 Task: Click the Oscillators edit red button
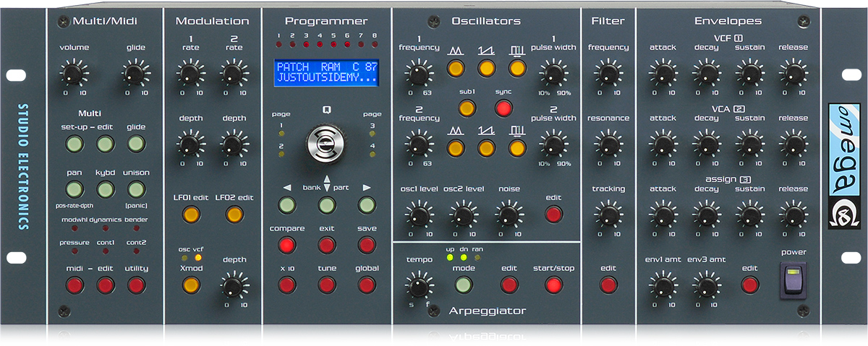[x=553, y=214]
